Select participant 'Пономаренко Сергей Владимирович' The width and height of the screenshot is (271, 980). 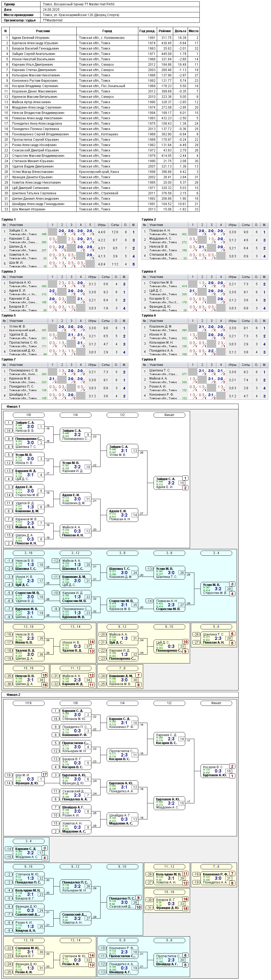[x=40, y=134]
